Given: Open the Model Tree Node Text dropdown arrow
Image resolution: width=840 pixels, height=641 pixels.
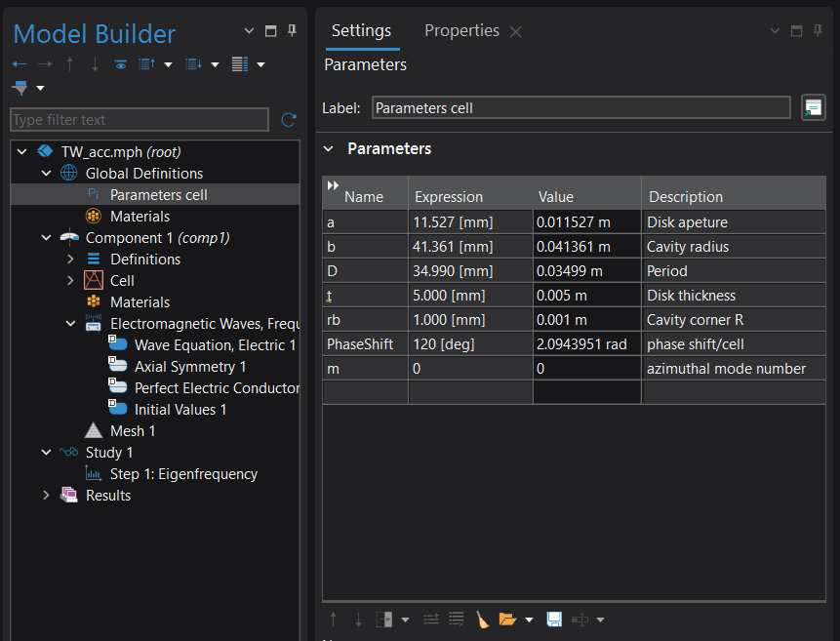Looking at the screenshot, I should click(261, 64).
